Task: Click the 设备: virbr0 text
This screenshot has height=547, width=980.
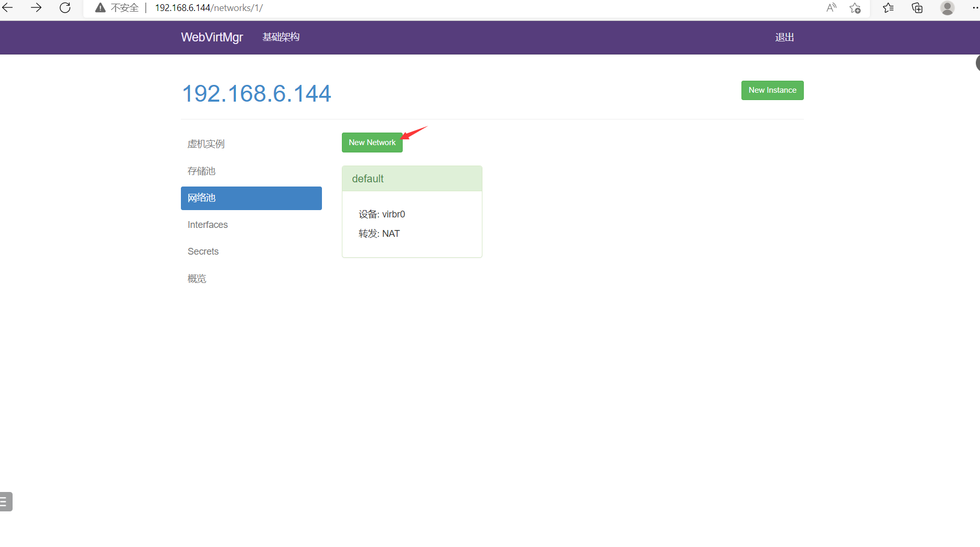Action: tap(382, 214)
